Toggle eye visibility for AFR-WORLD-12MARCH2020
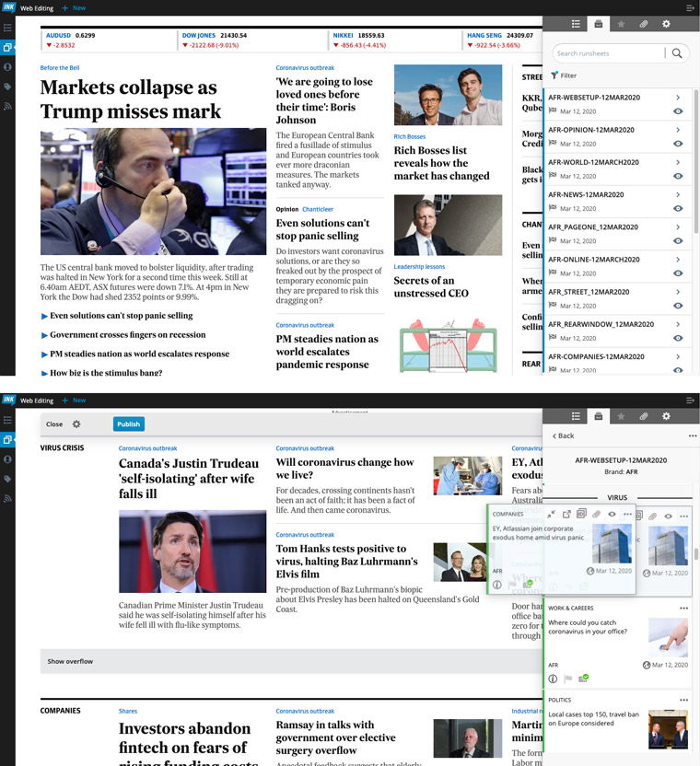 pyautogui.click(x=678, y=176)
